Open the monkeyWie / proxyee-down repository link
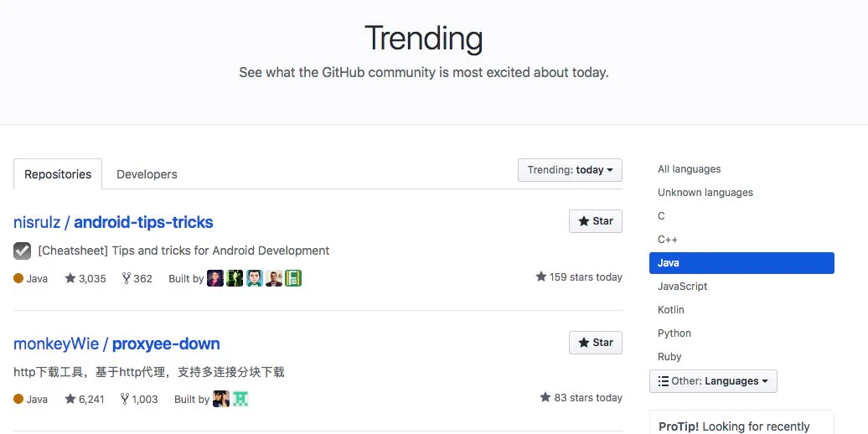 point(116,344)
